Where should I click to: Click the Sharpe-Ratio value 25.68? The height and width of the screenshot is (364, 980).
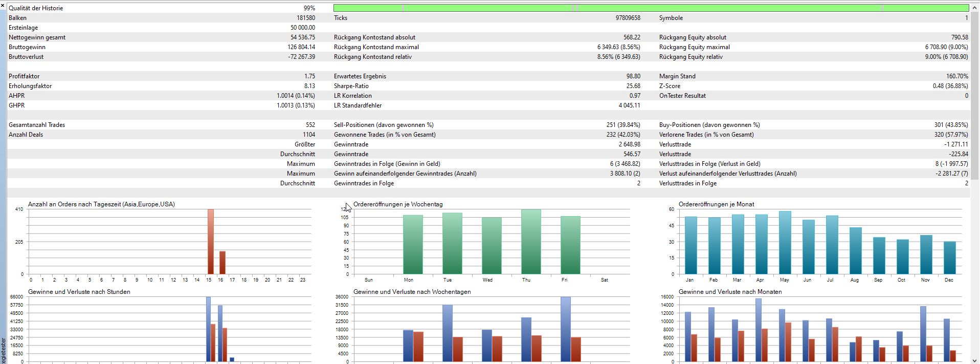(x=633, y=86)
